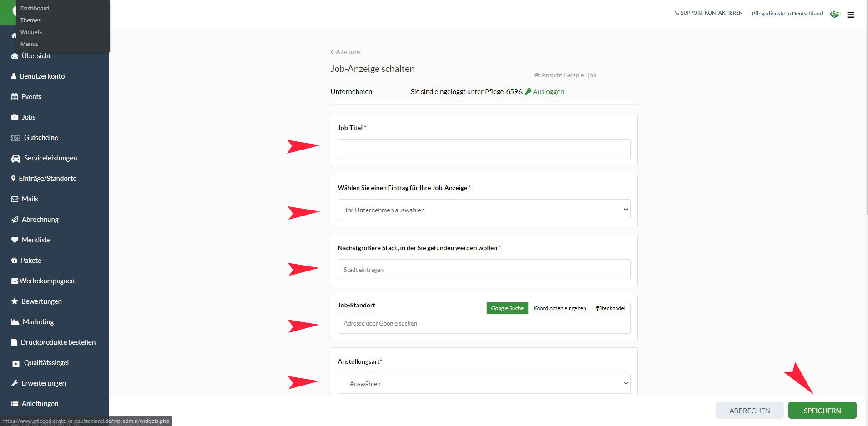Open the hamburger menu icon in the header
The height and width of the screenshot is (426, 868).
850,15
